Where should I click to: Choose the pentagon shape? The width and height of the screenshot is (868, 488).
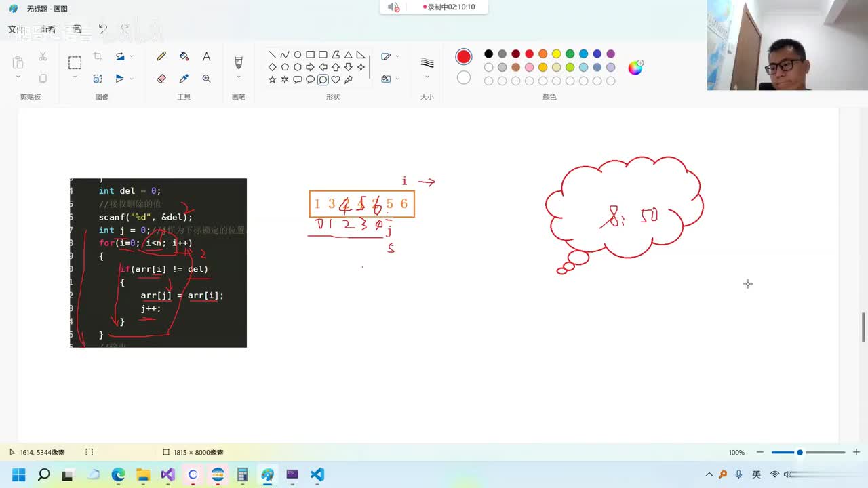[x=285, y=67]
